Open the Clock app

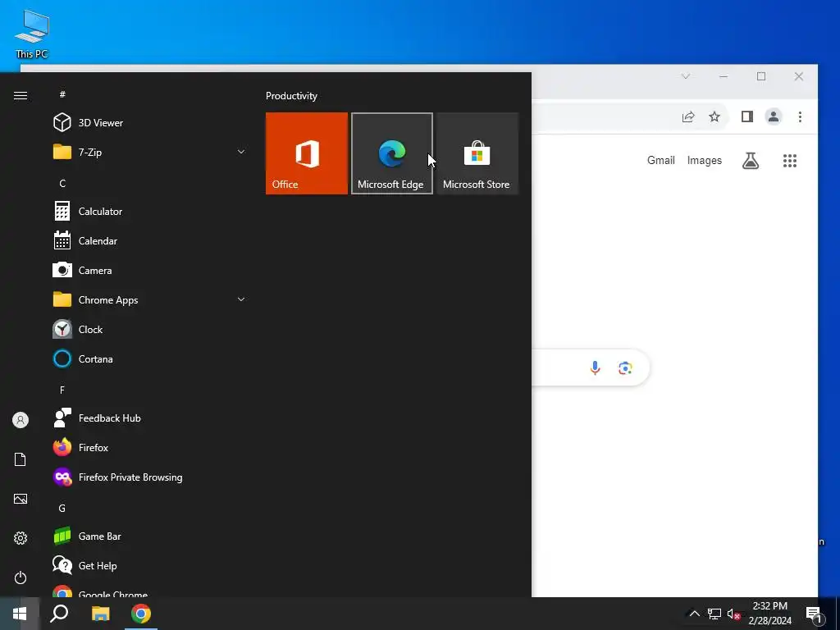pyautogui.click(x=150, y=329)
